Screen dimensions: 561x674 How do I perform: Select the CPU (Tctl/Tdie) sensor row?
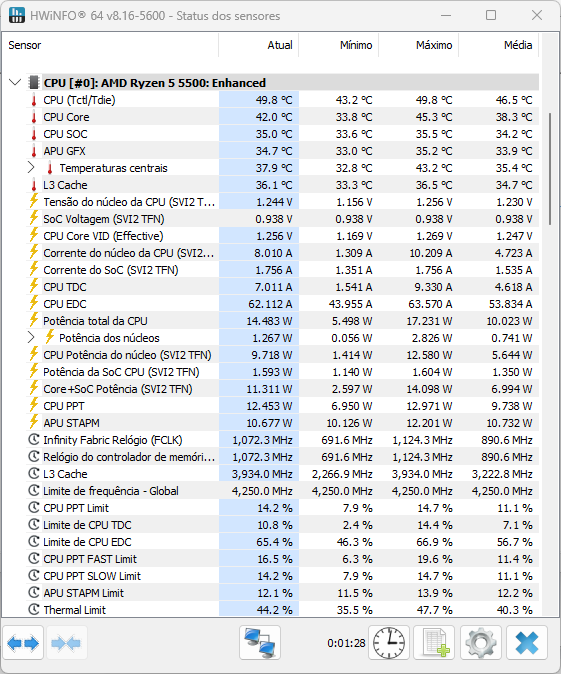click(x=282, y=100)
